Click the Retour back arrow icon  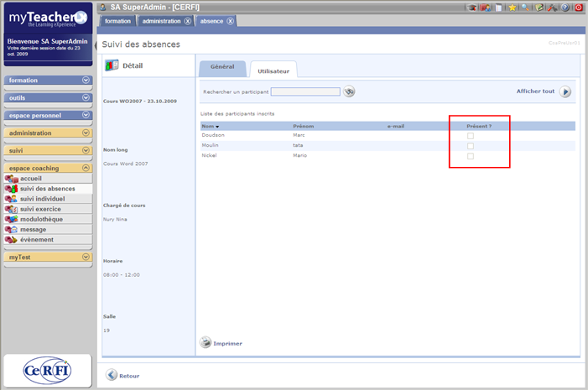[x=111, y=375]
